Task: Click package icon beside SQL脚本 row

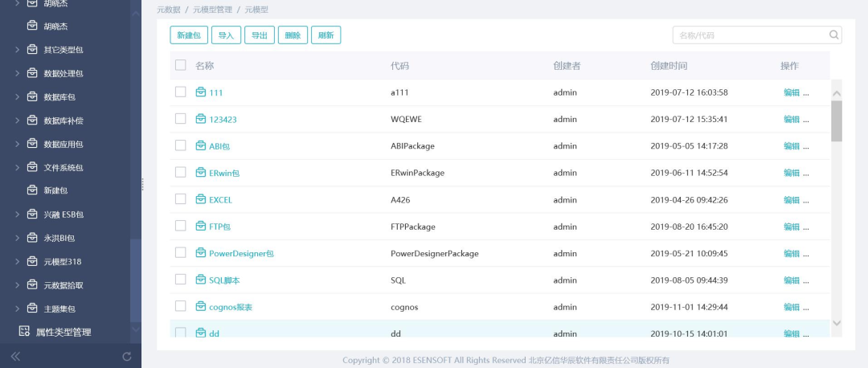Action: (x=201, y=280)
